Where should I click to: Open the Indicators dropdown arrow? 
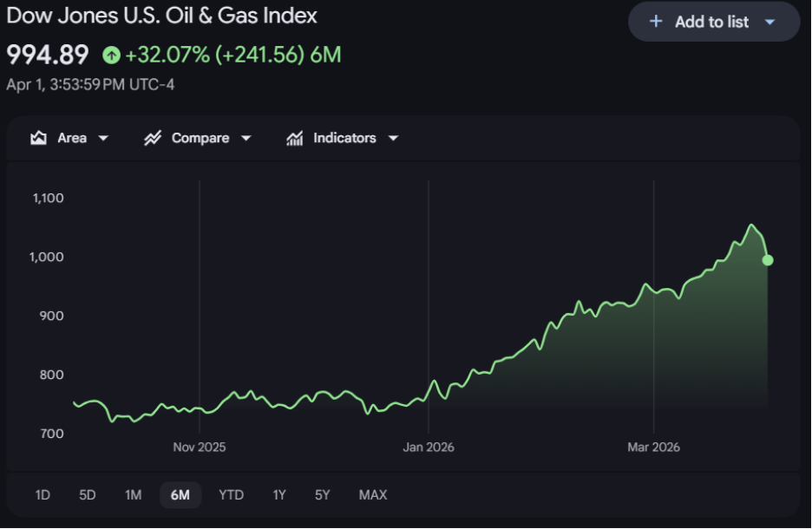click(393, 139)
